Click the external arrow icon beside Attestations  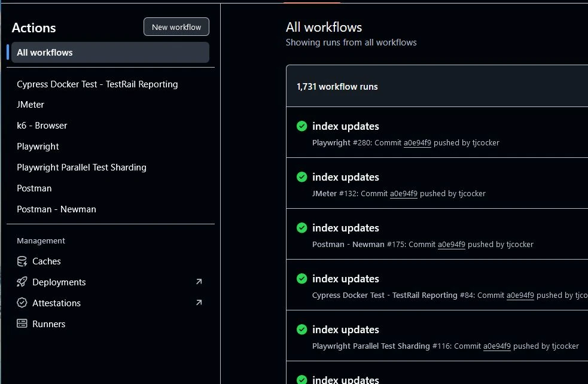pyautogui.click(x=199, y=303)
